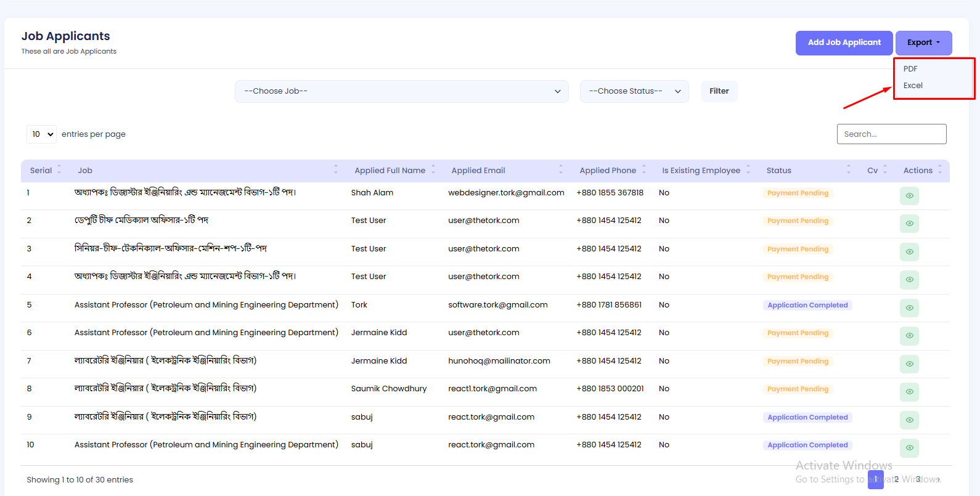
Task: Open view icon for serial 3 applicant
Action: tap(909, 252)
